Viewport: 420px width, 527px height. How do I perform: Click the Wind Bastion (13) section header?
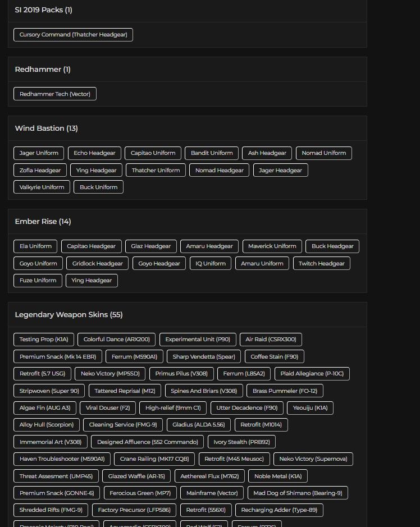[46, 129]
